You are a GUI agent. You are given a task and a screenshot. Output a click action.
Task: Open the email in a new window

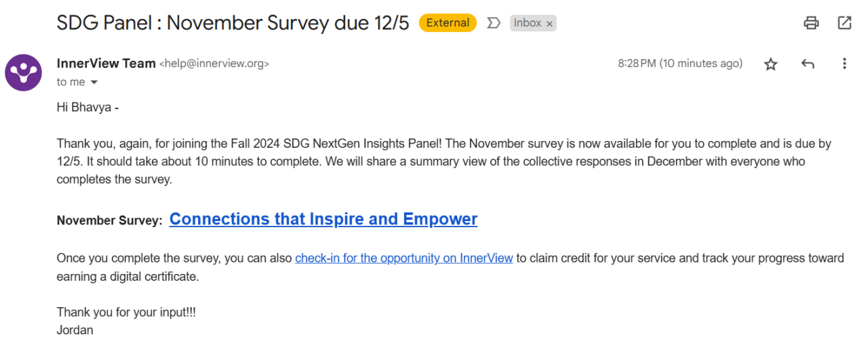(844, 23)
